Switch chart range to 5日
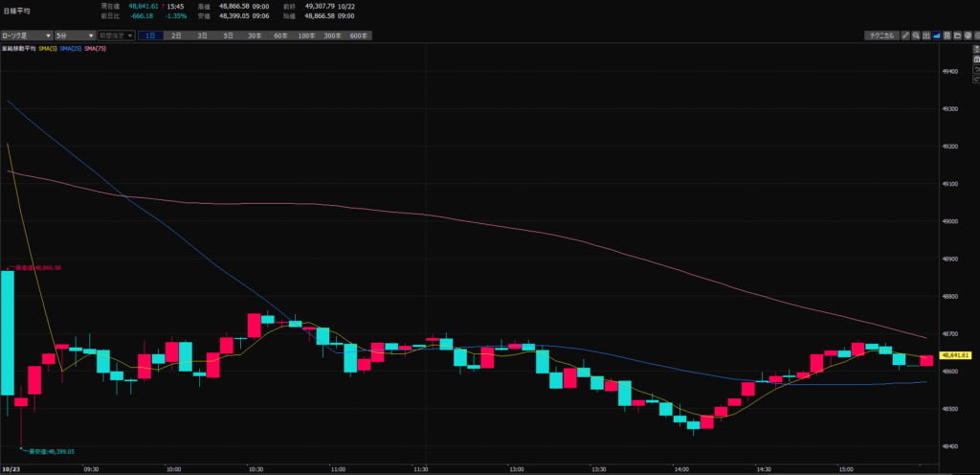The height and width of the screenshot is (475, 980). [228, 35]
